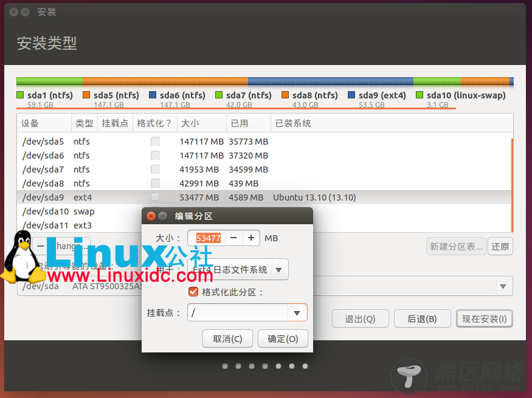The width and height of the screenshot is (532, 398).
Task: Select the /dev/sda5 partition row
Action: pos(264,142)
